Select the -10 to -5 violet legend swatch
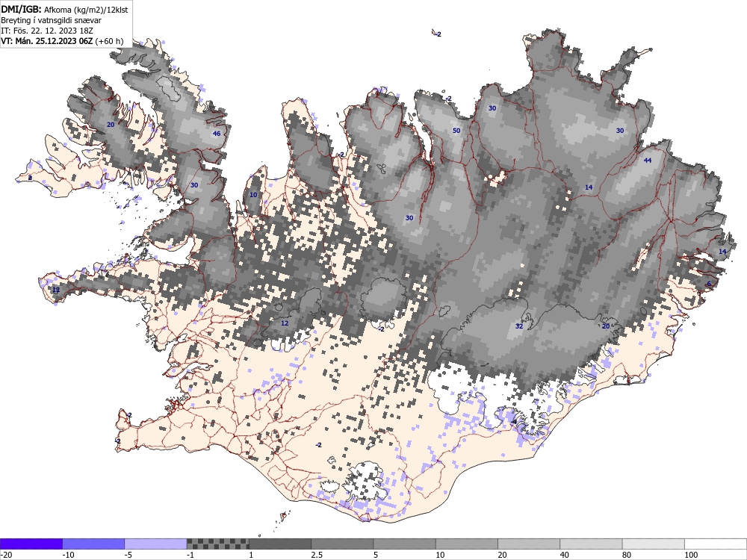This screenshot has height=560, width=747. point(93,544)
